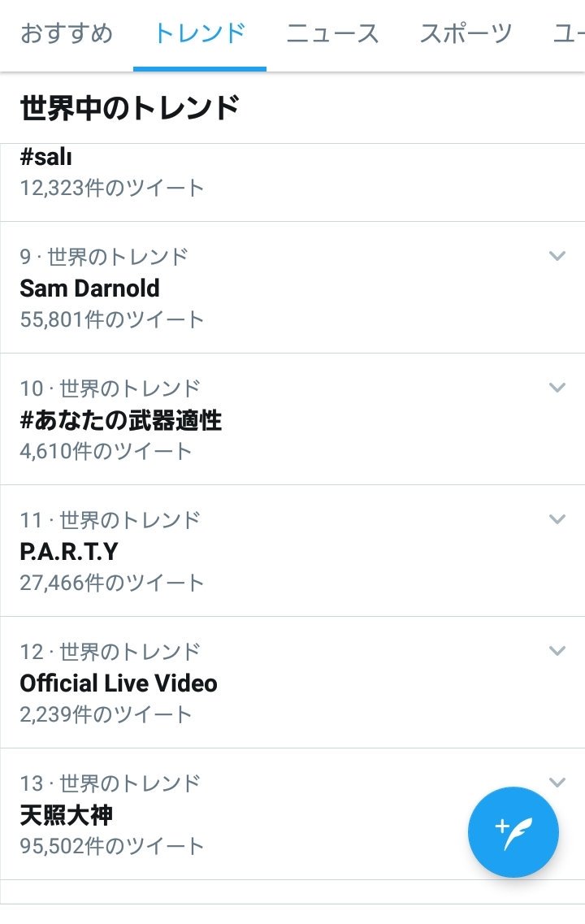Tap the compose tweet floating button

point(513,832)
